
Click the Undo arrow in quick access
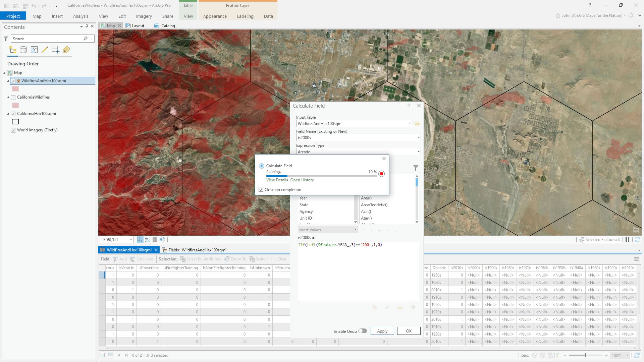(34, 6)
